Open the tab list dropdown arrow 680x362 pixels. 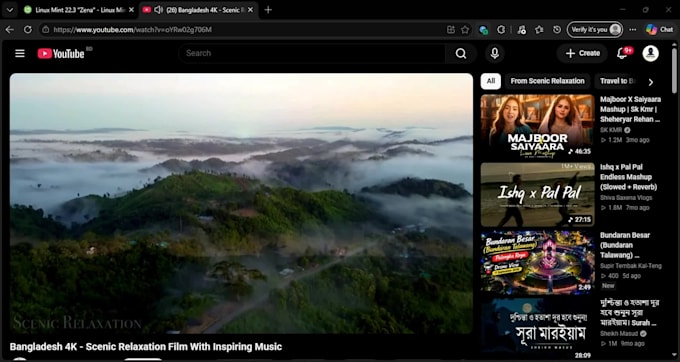pos(10,10)
